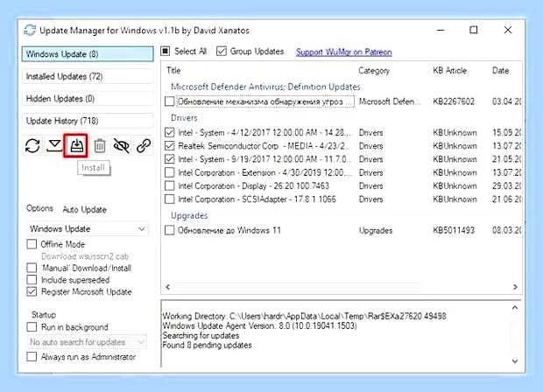Image resolution: width=543 pixels, height=392 pixels.
Task: Click the list's scroll right arrow
Action: [515, 287]
